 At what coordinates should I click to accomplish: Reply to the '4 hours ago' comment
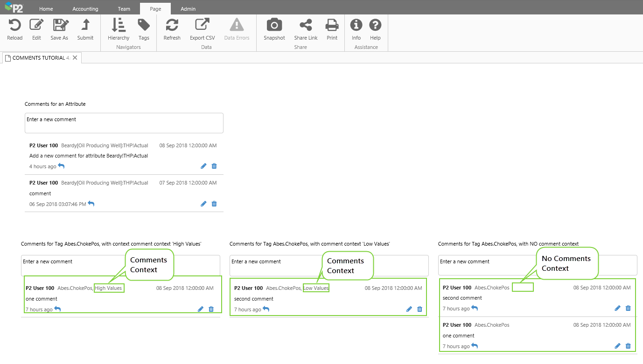coord(61,166)
